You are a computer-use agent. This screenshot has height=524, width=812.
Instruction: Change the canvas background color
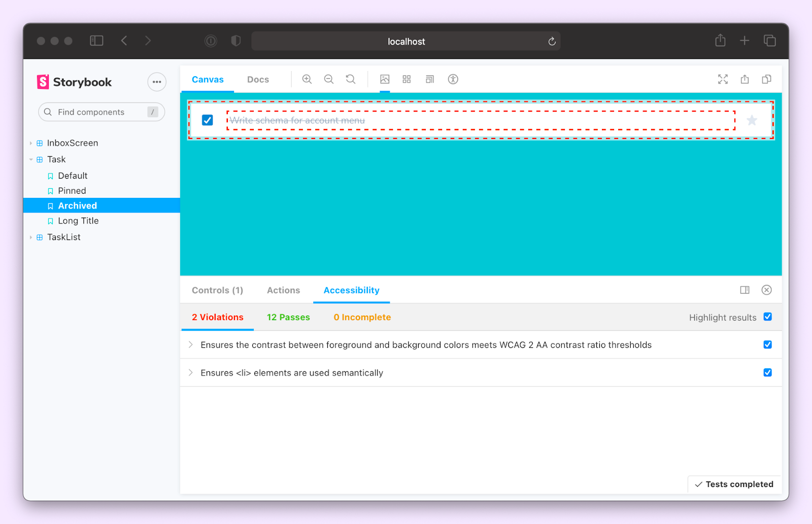(384, 79)
